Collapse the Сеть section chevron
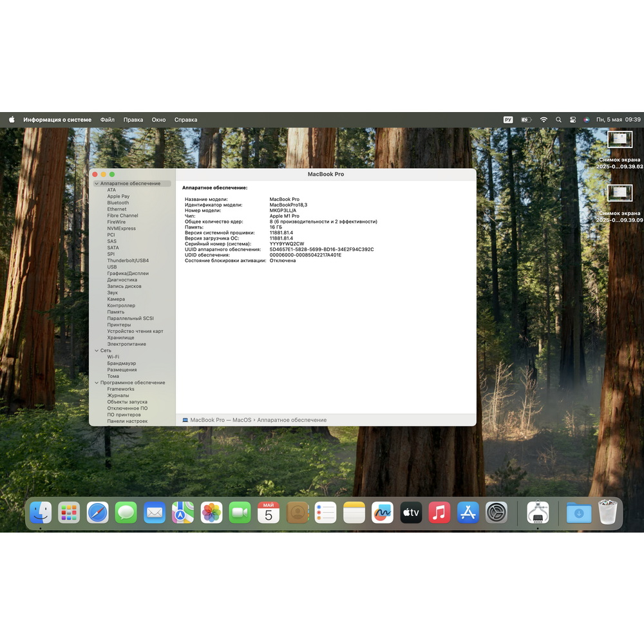This screenshot has width=644, height=644. pyautogui.click(x=97, y=350)
